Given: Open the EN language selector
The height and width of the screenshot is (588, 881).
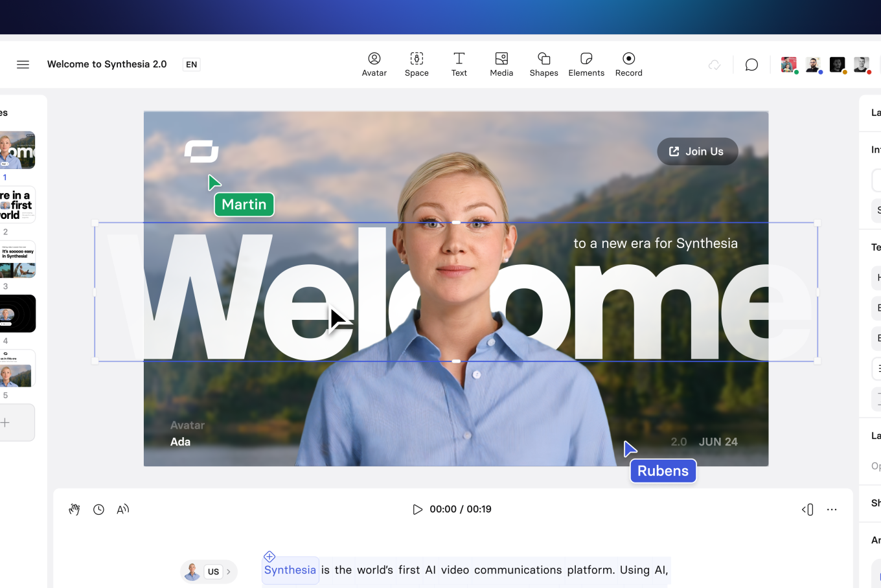Looking at the screenshot, I should pos(192,65).
